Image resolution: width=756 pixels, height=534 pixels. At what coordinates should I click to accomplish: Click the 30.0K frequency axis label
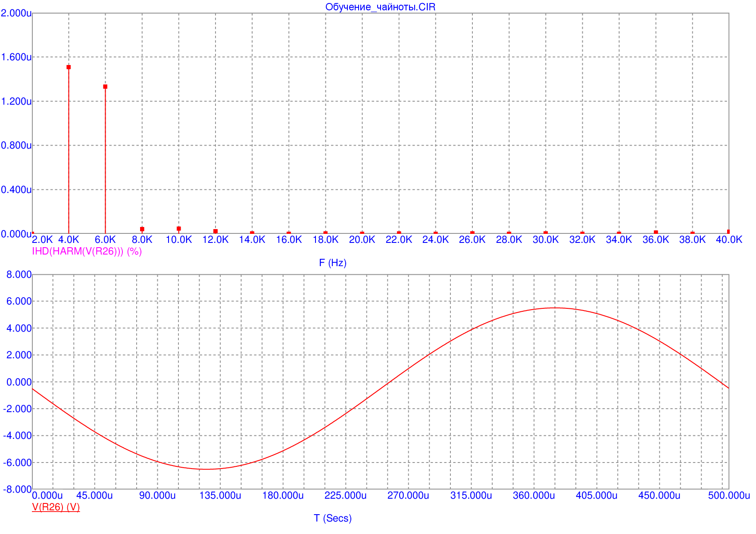click(x=546, y=239)
